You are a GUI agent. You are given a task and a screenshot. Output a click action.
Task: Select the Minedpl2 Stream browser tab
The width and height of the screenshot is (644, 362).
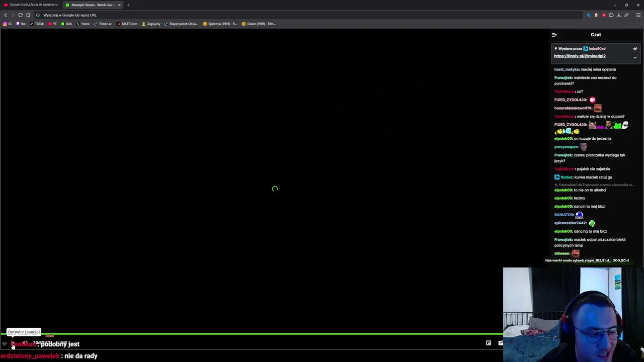click(x=93, y=5)
